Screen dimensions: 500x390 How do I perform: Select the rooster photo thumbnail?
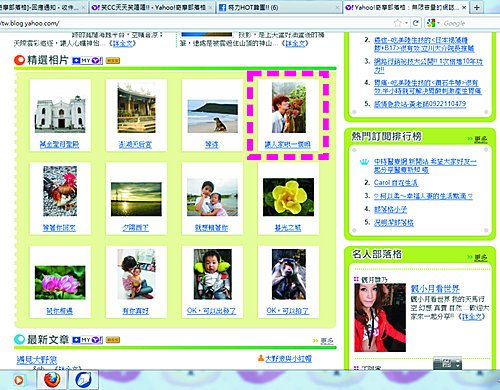pos(60,191)
